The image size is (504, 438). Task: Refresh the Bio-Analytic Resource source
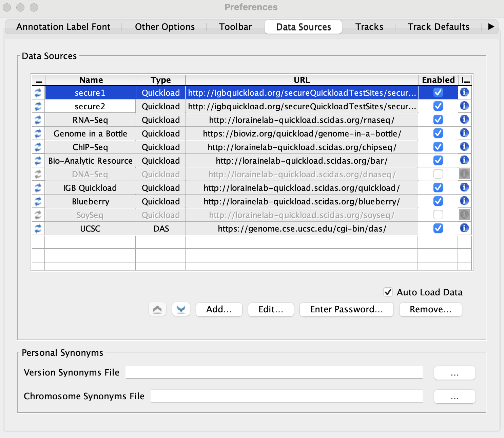[38, 161]
